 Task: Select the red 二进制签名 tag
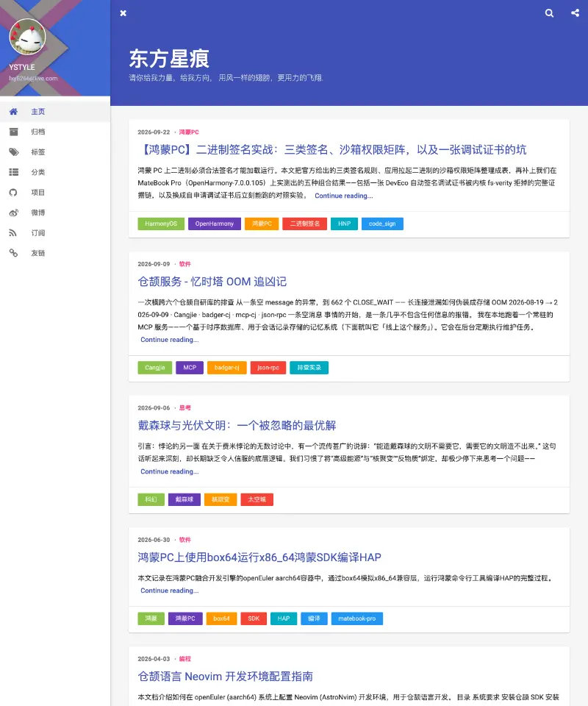[305, 224]
